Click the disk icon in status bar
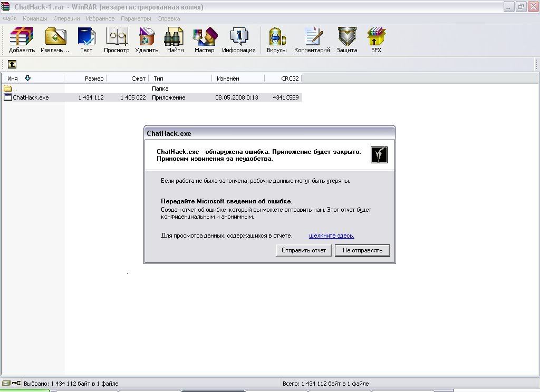 pos(6,383)
